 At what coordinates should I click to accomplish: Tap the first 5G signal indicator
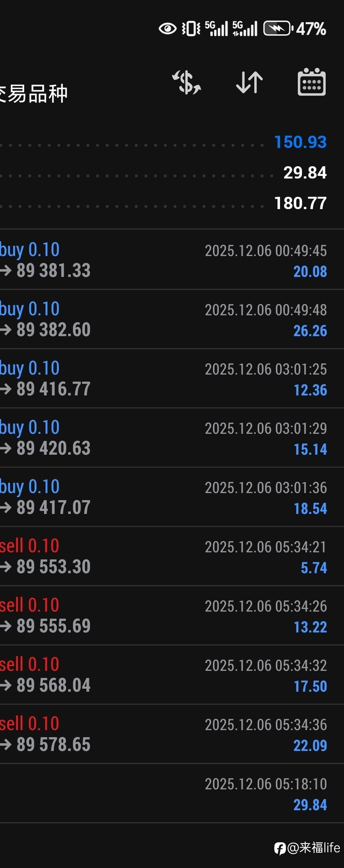click(x=216, y=29)
